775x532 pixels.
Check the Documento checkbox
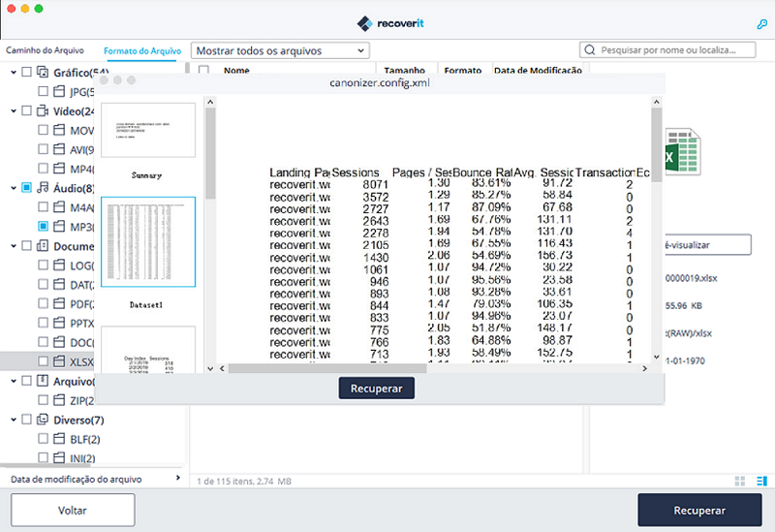(x=27, y=246)
